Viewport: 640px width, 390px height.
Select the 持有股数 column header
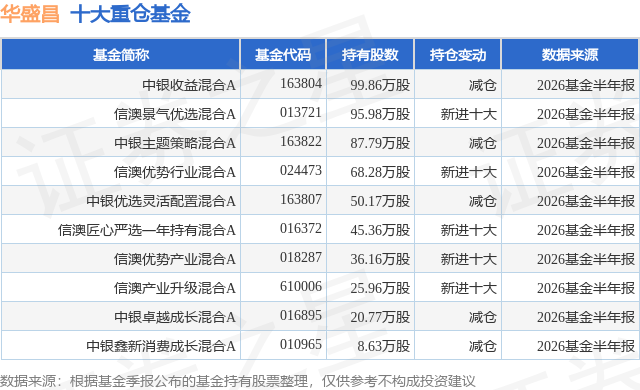pyautogui.click(x=370, y=55)
